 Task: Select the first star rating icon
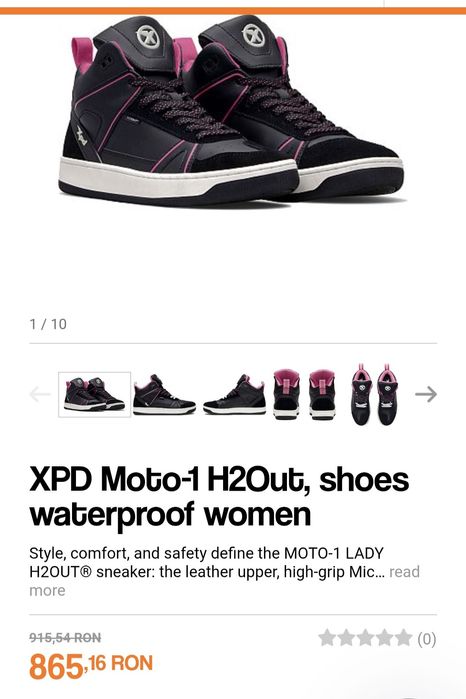coord(327,638)
